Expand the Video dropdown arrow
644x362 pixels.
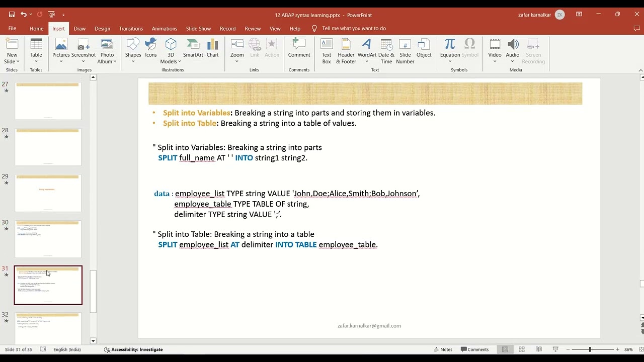(495, 61)
